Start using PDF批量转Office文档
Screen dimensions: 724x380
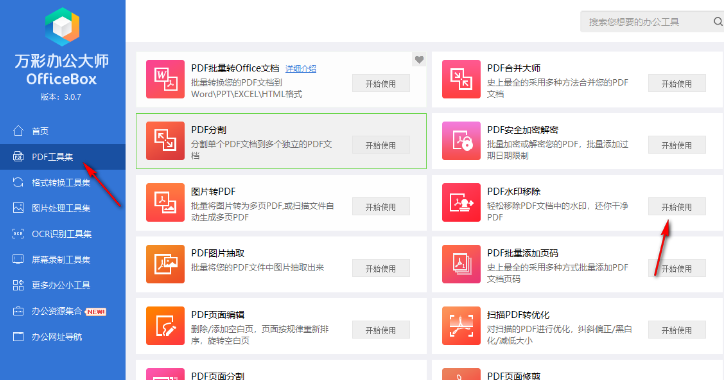[380, 84]
